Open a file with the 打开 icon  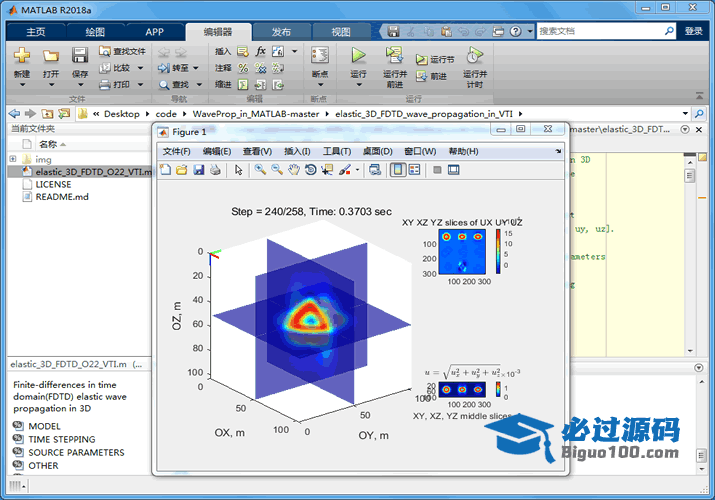(51, 56)
